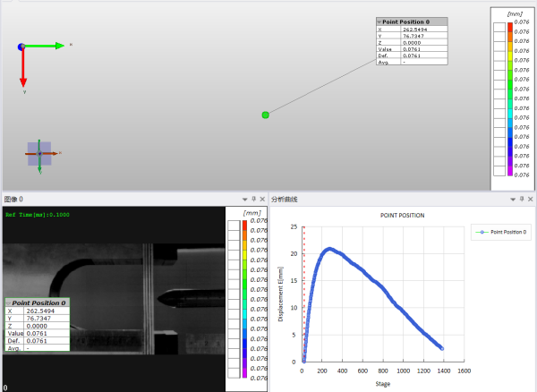
Task: Pick red top segment of 3D view legend
Action: (510, 27)
